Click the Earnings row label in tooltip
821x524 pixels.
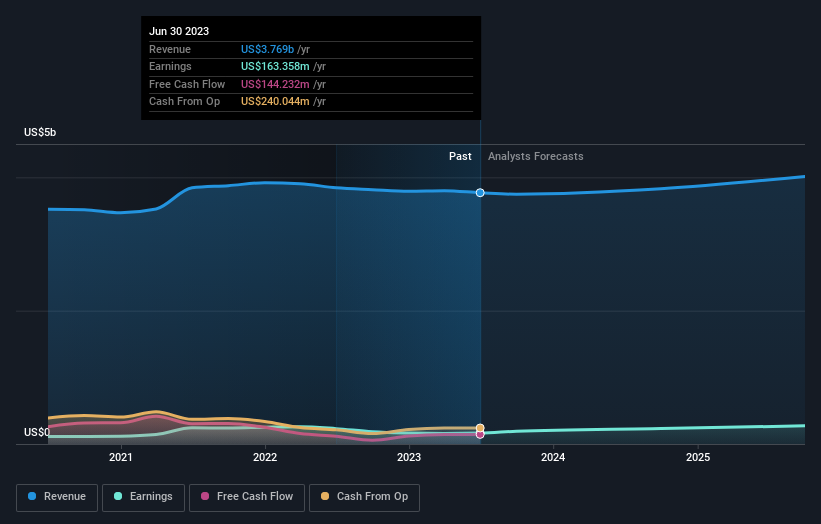pyautogui.click(x=170, y=66)
